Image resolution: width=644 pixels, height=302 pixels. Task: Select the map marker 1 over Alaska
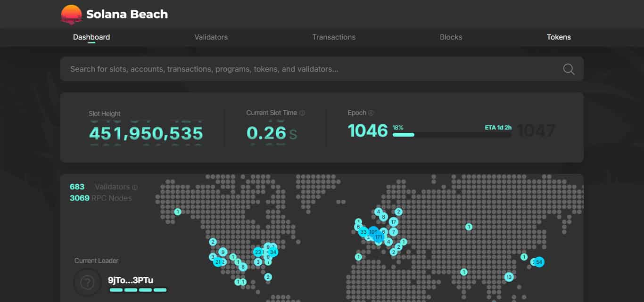point(178,212)
